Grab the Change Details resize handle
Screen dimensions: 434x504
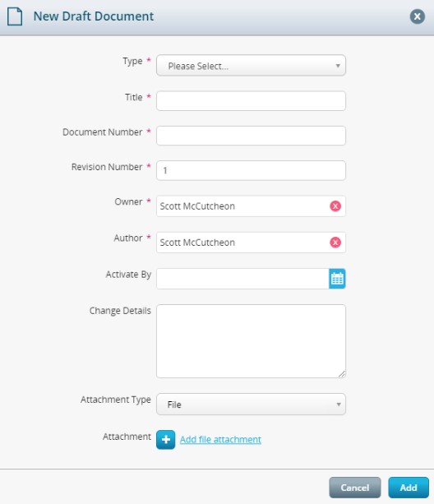click(x=342, y=374)
